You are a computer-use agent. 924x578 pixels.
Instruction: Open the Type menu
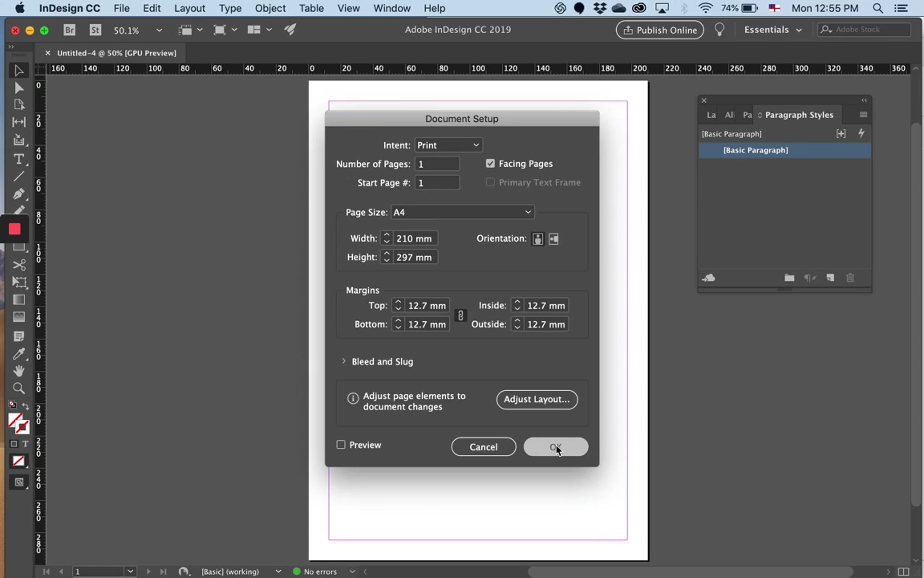230,8
